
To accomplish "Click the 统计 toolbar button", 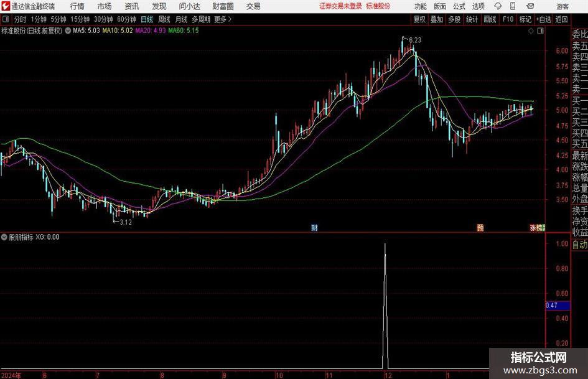I will tap(472, 19).
